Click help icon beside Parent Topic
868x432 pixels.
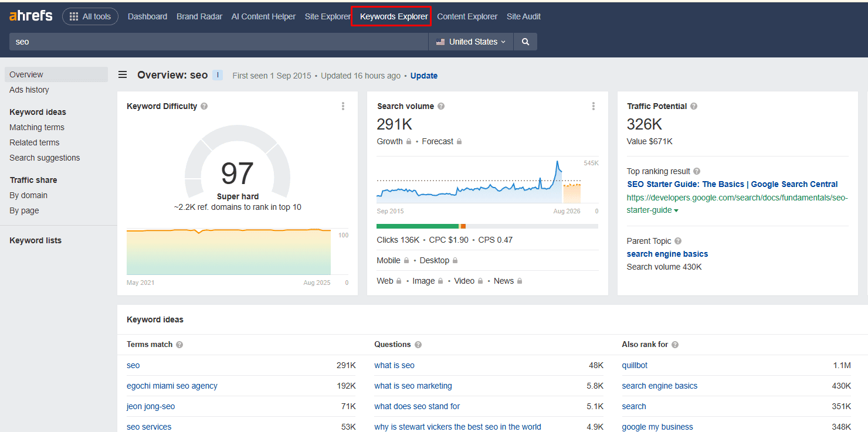(x=678, y=241)
